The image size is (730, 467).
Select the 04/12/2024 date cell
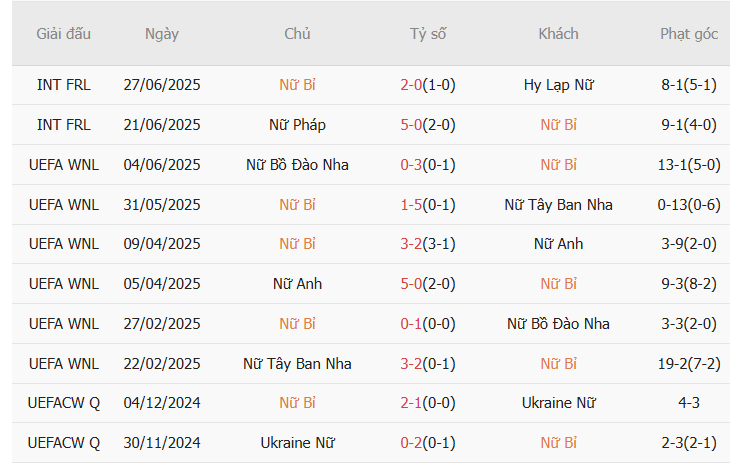coord(161,403)
